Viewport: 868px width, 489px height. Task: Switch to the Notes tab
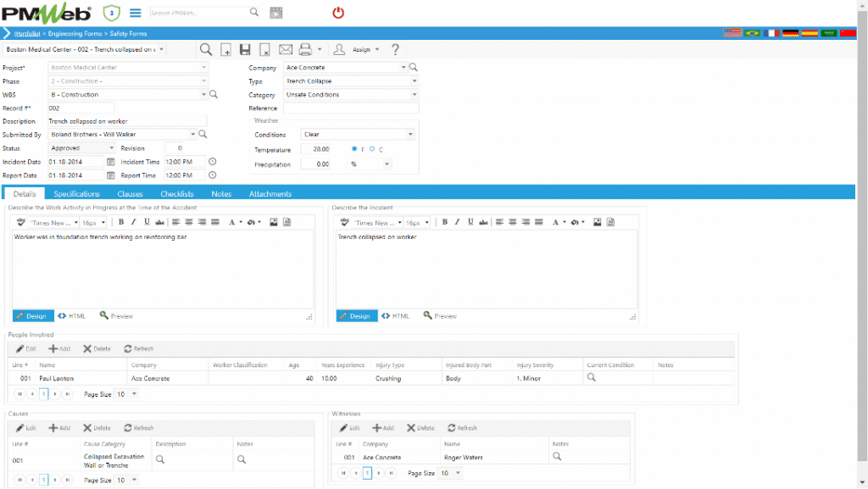(x=221, y=193)
